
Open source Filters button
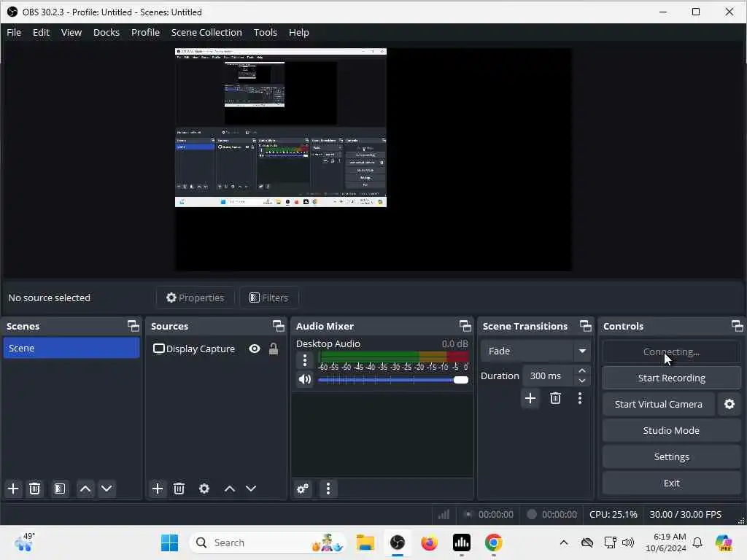[x=269, y=297]
